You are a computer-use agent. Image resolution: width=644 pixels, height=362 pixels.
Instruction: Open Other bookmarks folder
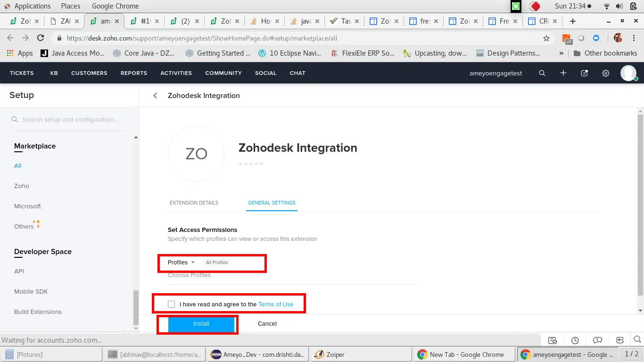[x=605, y=53]
